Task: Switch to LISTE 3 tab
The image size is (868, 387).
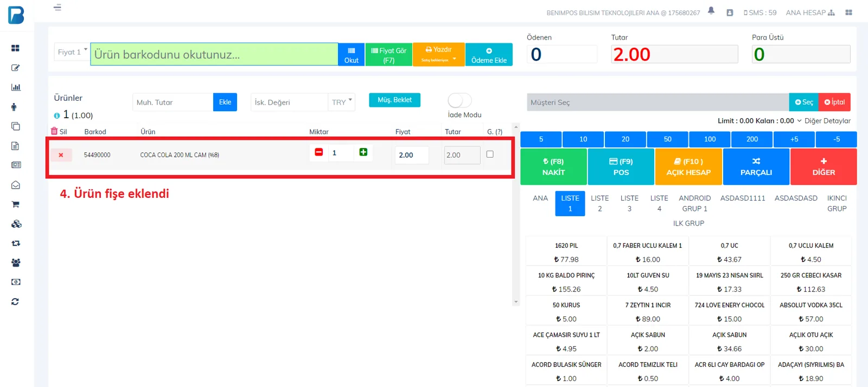Action: [629, 203]
